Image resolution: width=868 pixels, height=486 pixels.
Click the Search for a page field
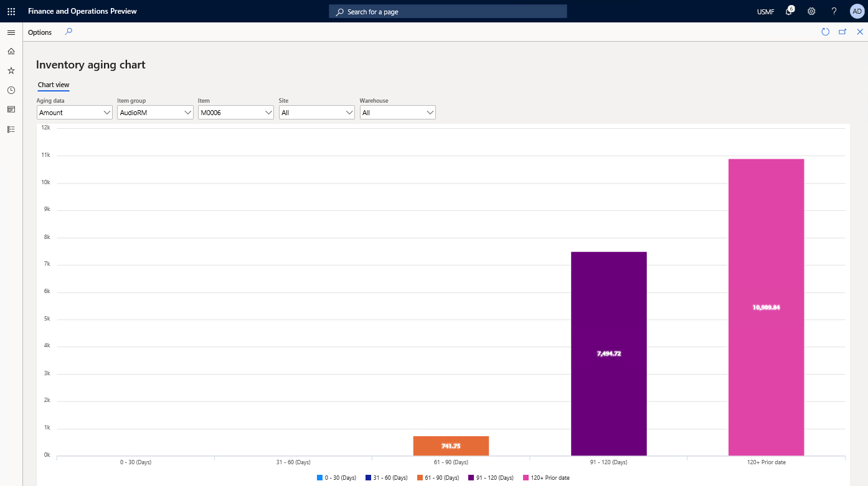pos(447,11)
